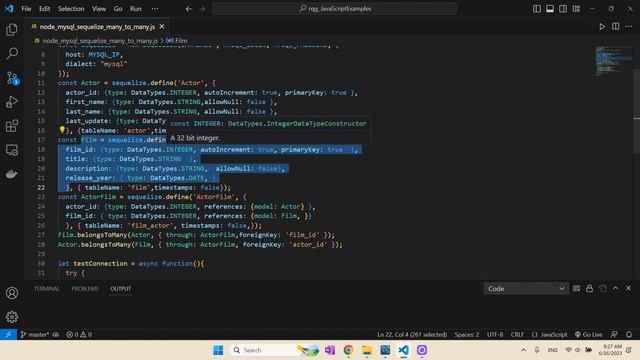Change end of line sequence CRLF

517,334
